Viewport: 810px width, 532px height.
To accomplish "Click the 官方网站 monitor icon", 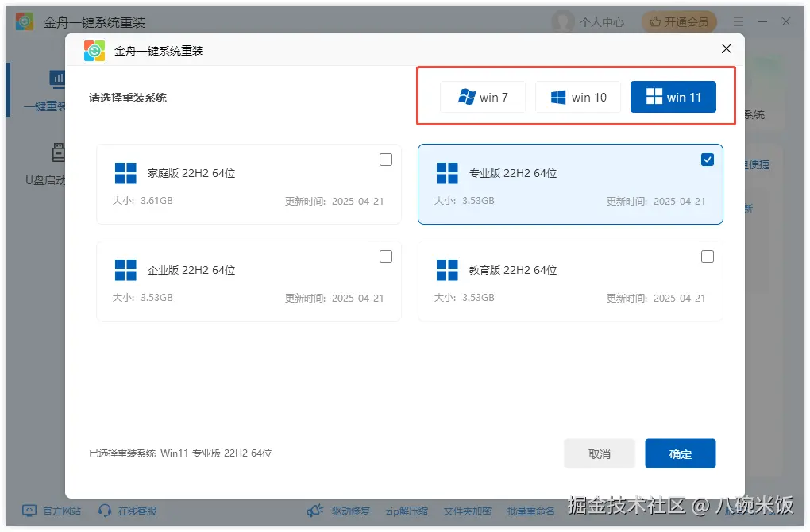I will coord(29,511).
